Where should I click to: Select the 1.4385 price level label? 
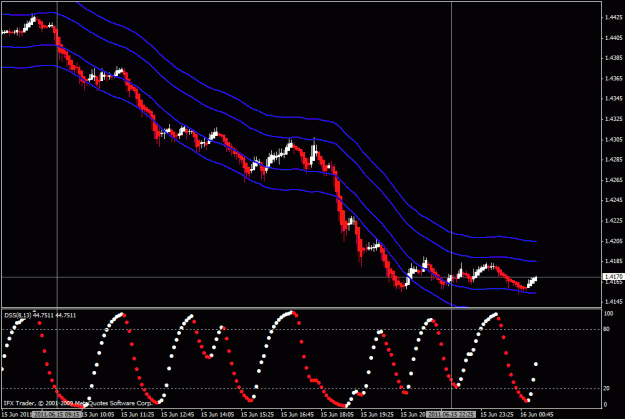[613, 58]
